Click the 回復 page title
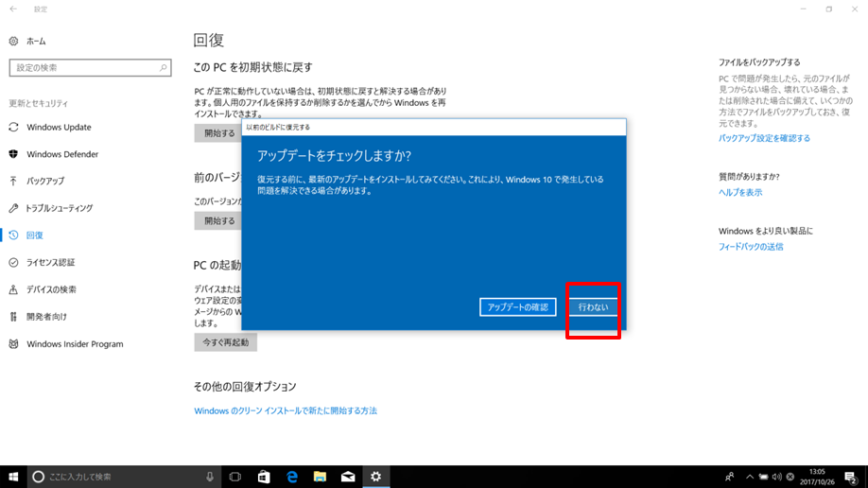 (x=209, y=40)
